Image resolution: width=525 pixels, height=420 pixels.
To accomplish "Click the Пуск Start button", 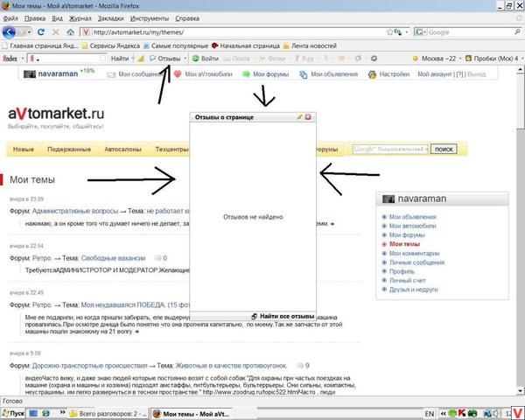I will [14, 414].
